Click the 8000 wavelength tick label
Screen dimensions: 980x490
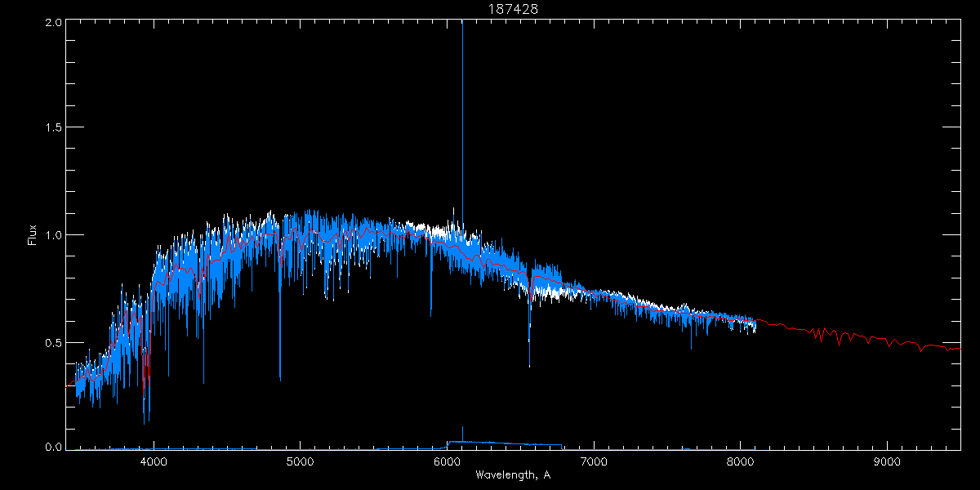pos(741,461)
